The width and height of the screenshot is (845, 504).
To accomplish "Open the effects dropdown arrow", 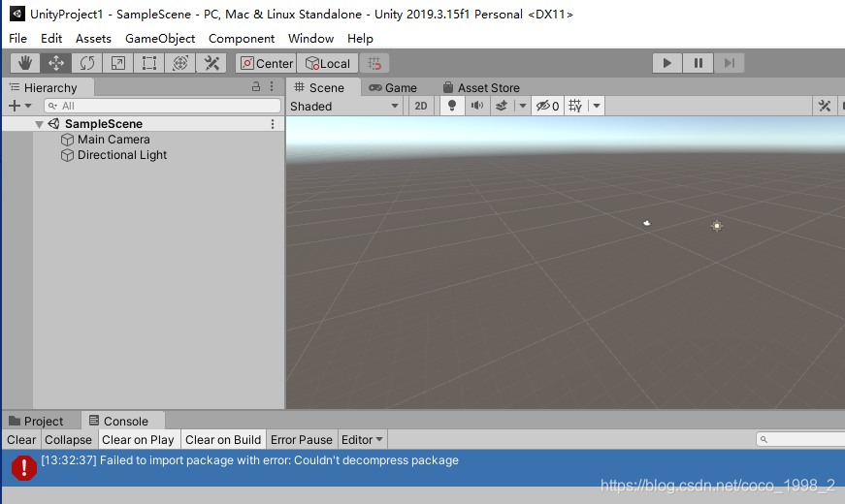I will 522,106.
